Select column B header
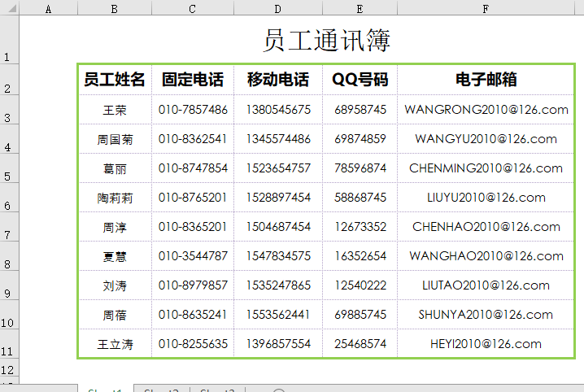The image size is (584, 392). [x=114, y=9]
